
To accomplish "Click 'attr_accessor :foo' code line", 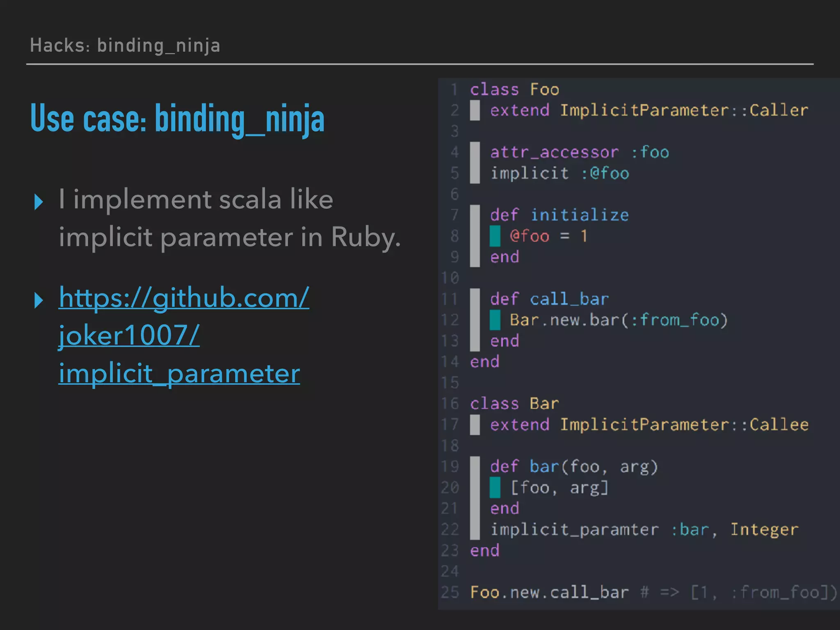I will (579, 152).
